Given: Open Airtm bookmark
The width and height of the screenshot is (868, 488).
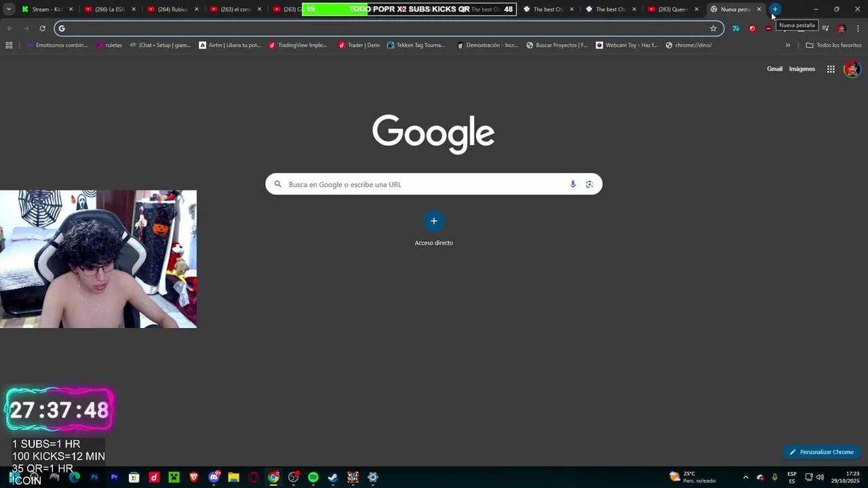Looking at the screenshot, I should (230, 45).
